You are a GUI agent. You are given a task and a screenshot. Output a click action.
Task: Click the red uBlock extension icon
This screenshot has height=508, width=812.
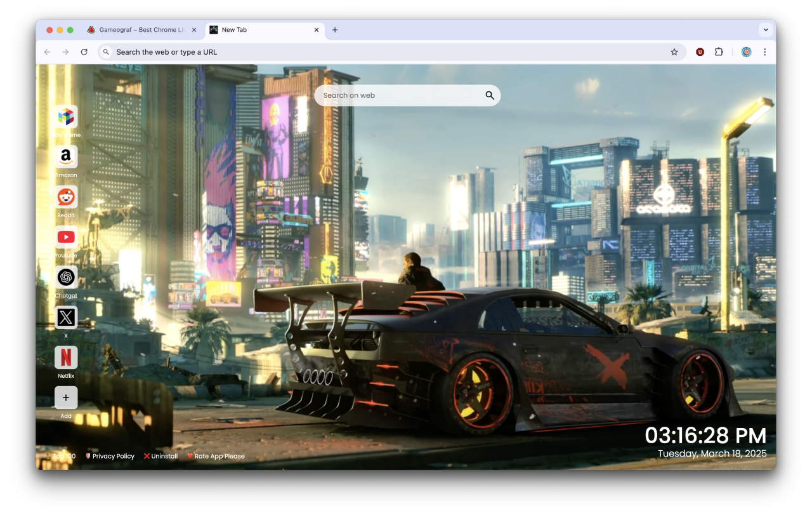(x=700, y=51)
